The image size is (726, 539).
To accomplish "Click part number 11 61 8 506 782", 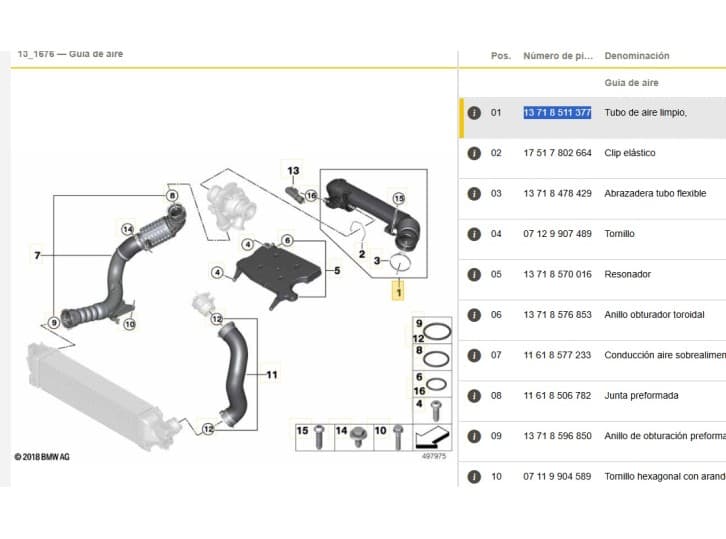I will [x=557, y=395].
